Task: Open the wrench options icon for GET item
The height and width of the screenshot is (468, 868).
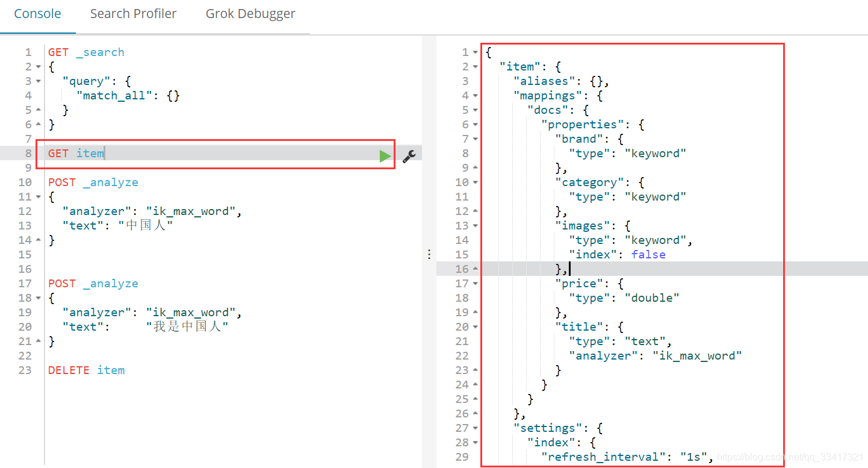Action: tap(409, 157)
